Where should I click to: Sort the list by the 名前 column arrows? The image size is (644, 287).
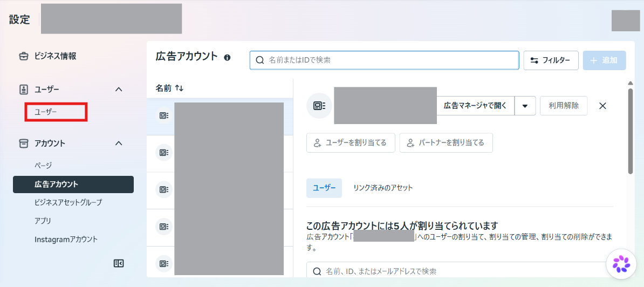[179, 88]
